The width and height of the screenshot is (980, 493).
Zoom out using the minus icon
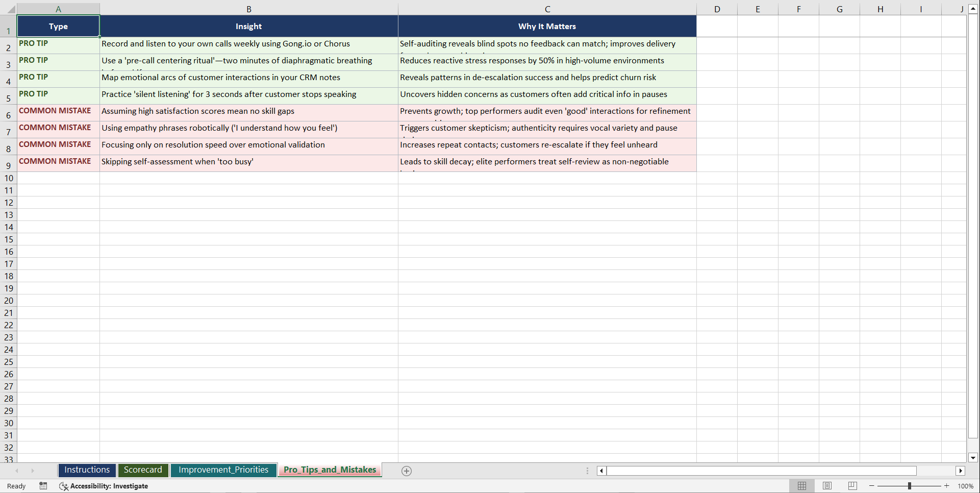(x=872, y=486)
